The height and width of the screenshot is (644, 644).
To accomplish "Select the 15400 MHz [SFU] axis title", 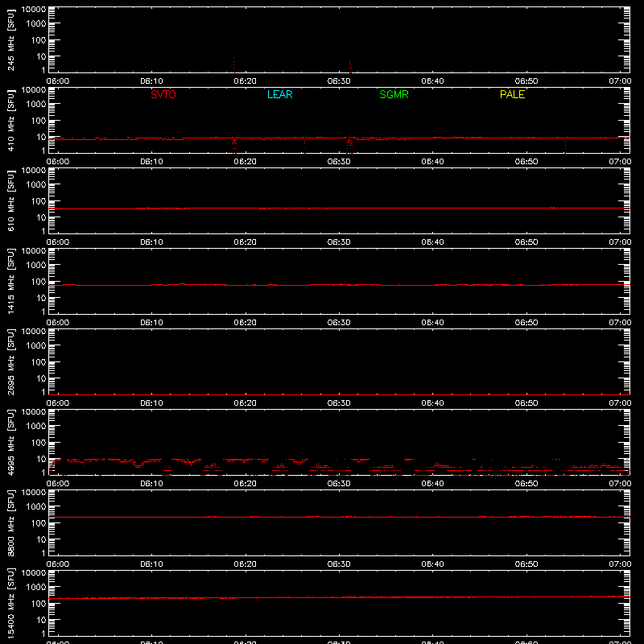I will tap(10, 603).
